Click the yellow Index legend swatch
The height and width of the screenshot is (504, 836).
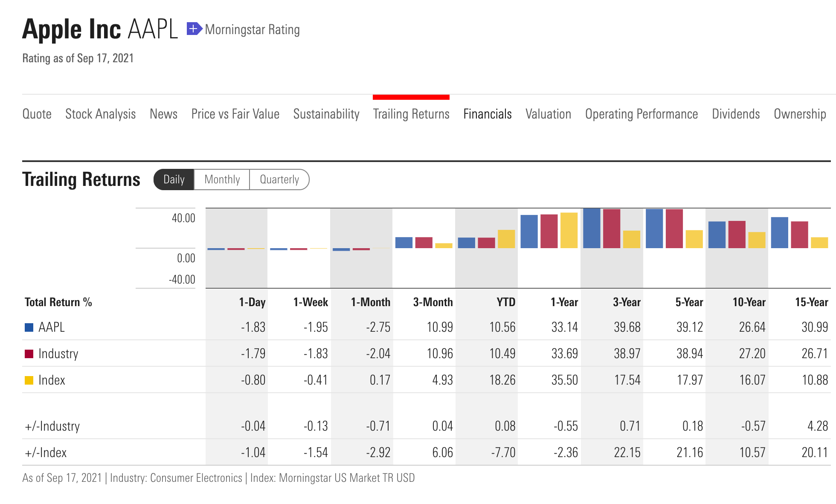point(29,380)
